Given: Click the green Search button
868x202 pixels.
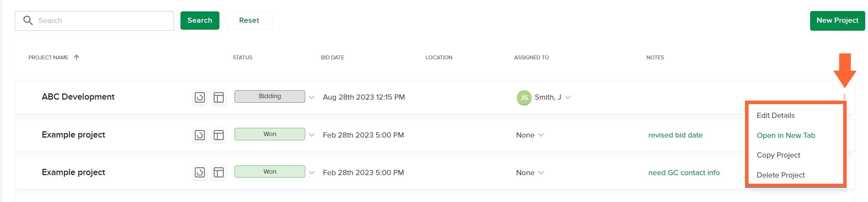Looking at the screenshot, I should tap(200, 21).
